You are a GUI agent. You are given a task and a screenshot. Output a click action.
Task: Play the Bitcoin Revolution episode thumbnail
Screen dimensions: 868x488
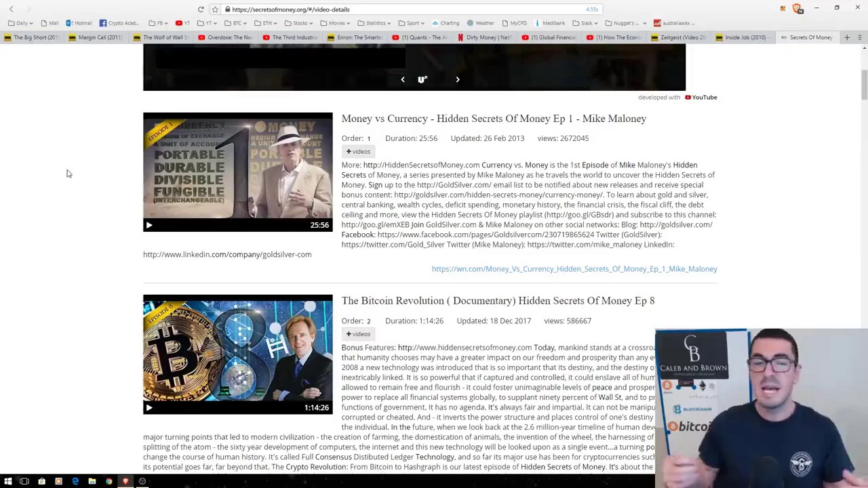tap(237, 354)
